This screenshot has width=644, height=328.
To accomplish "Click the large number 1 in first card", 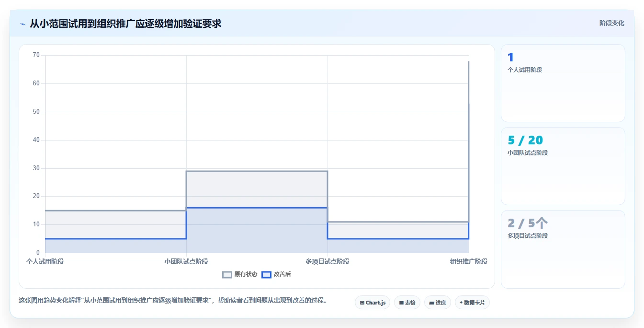I will click(510, 58).
